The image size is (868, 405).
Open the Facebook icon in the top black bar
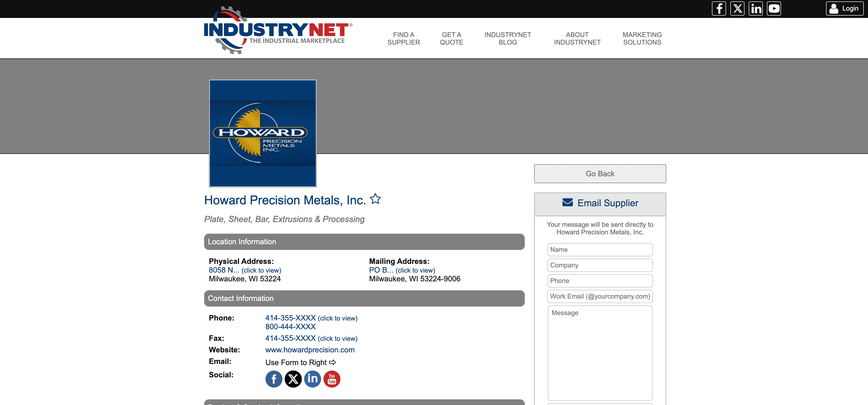tap(719, 8)
